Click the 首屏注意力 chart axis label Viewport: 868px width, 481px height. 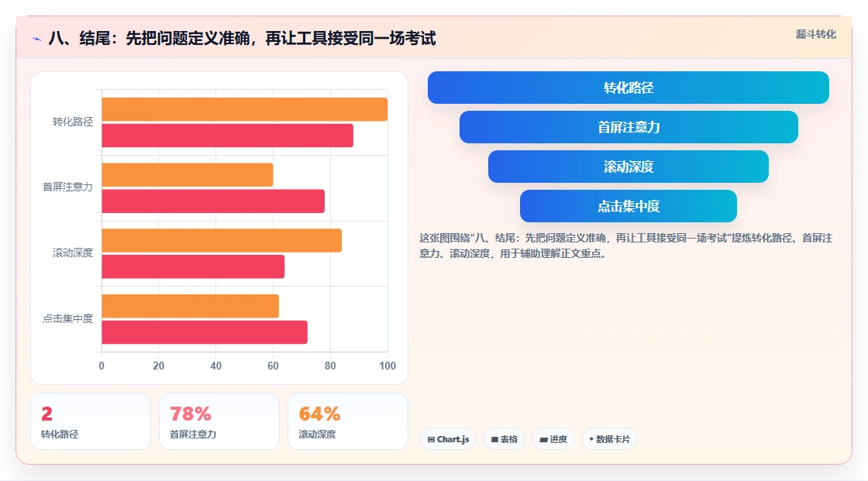pos(67,187)
